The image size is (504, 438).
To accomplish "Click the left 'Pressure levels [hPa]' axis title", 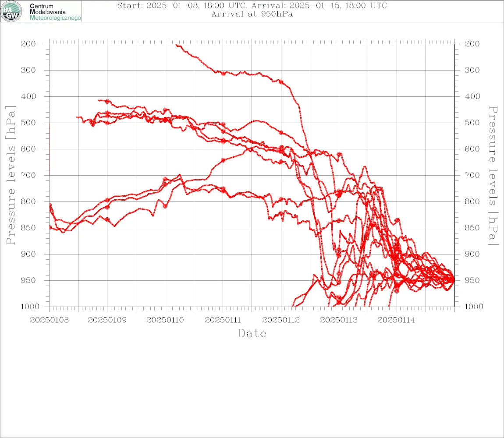I will point(11,175).
